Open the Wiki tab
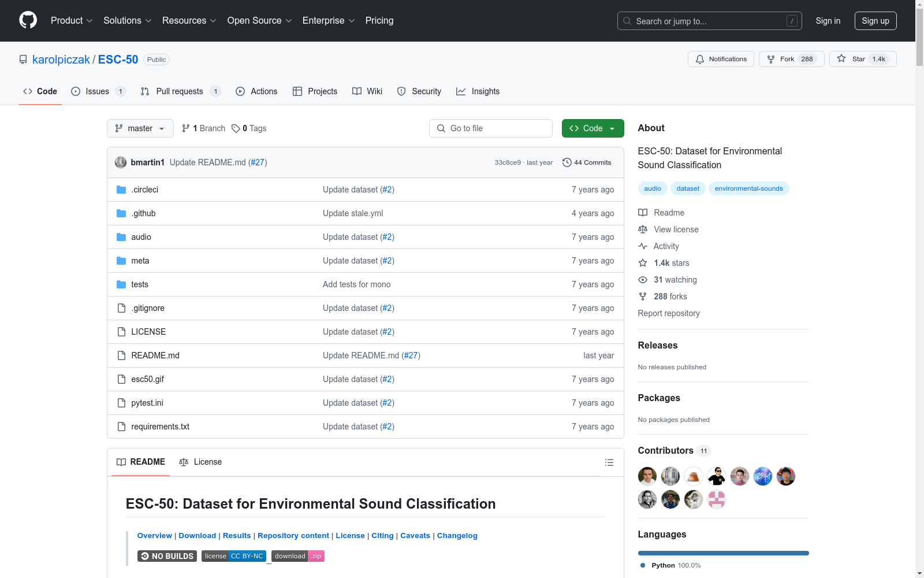Screen dimensions: 924x578 coord(367,91)
